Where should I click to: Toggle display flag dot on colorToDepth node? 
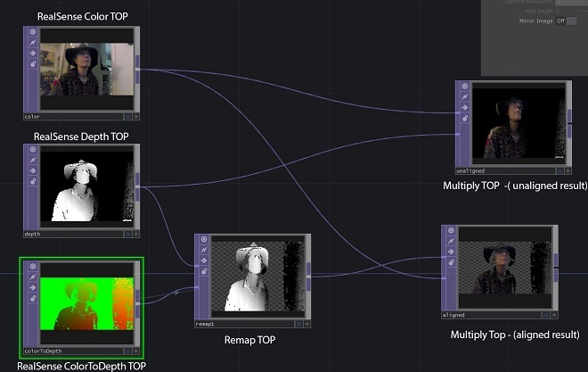pos(128,351)
